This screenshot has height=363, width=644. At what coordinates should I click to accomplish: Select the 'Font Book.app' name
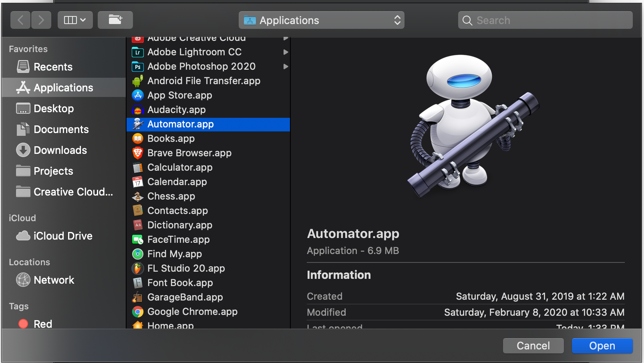(x=180, y=283)
